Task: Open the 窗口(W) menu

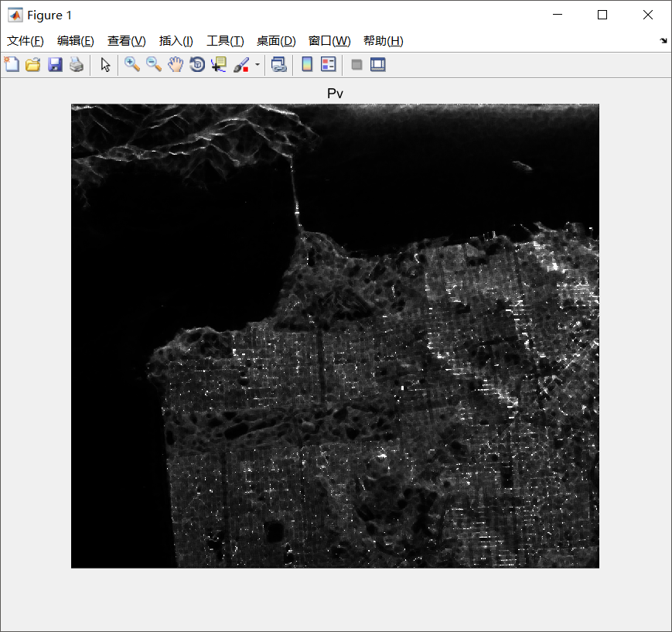Action: 329,41
